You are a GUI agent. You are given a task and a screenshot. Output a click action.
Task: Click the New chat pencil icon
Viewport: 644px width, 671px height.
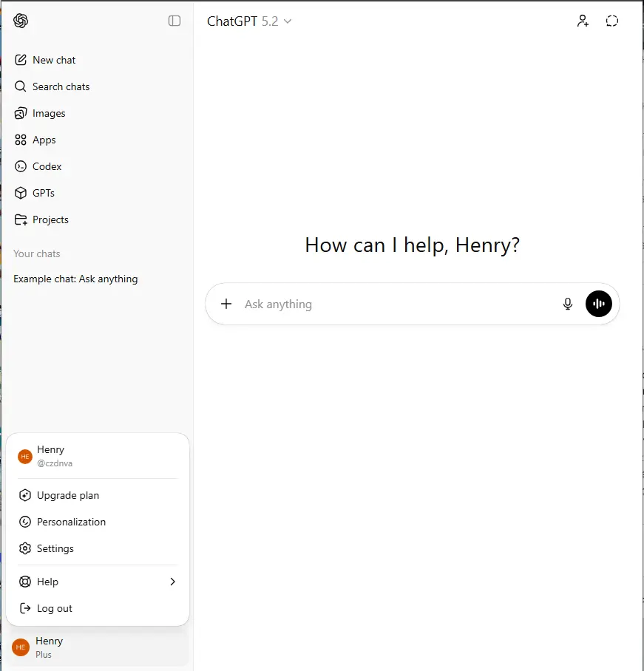21,60
